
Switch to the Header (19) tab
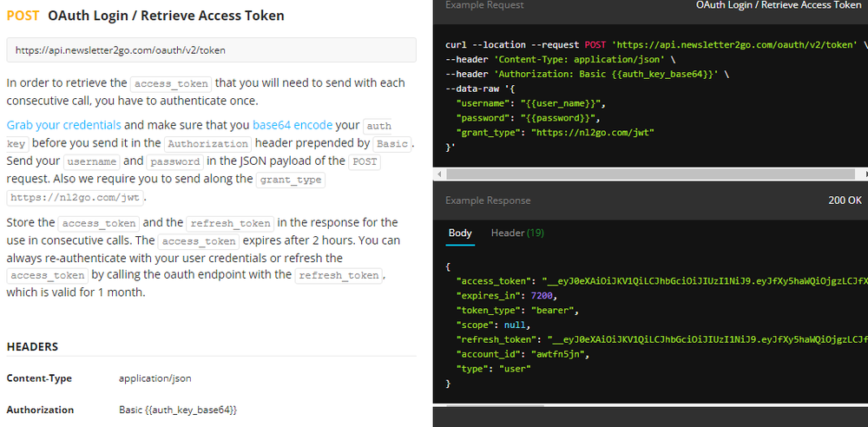click(x=517, y=233)
